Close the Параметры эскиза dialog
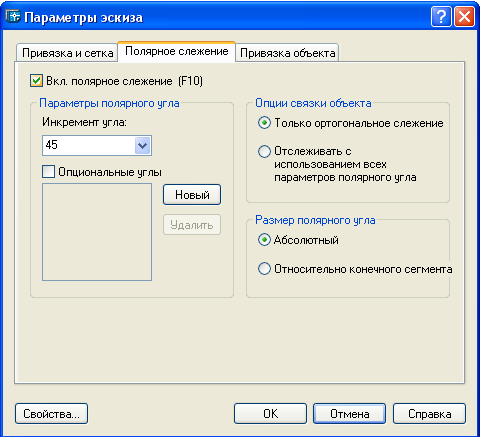481x437 pixels. (x=464, y=17)
